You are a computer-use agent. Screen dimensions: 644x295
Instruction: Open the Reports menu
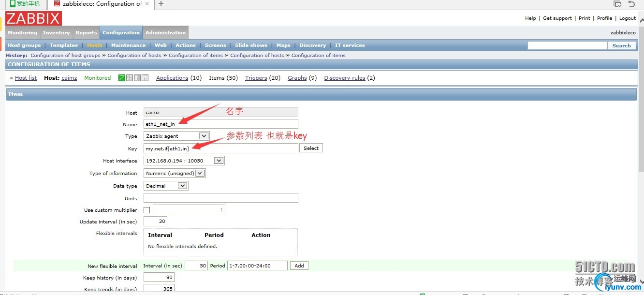point(86,33)
